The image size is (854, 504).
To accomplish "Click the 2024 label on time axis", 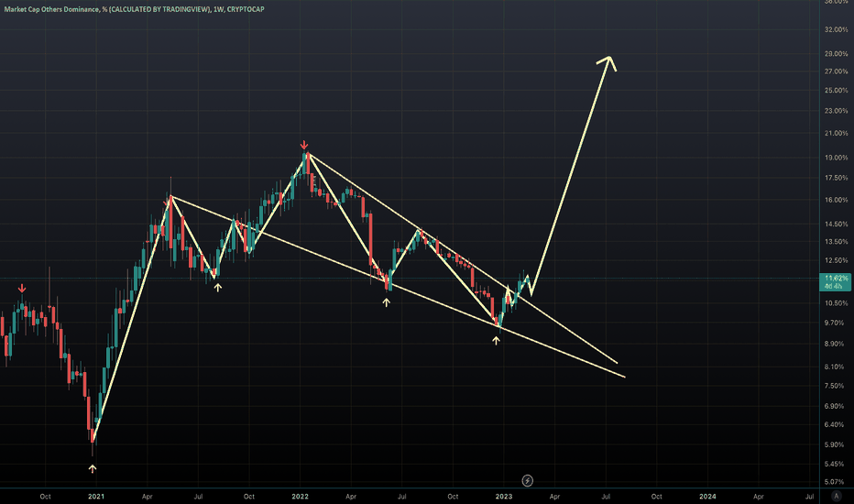I will click(707, 497).
